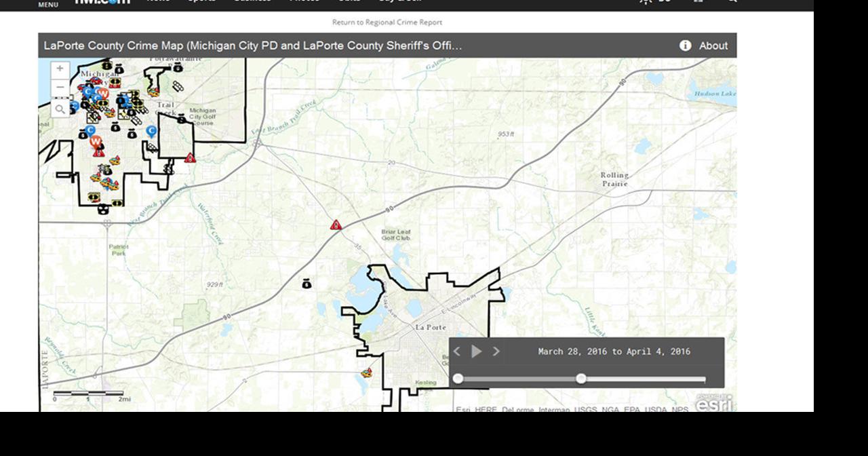Select the money bag marker near Pottawattamie label
Screen dimensions: 868x456
pos(178,67)
